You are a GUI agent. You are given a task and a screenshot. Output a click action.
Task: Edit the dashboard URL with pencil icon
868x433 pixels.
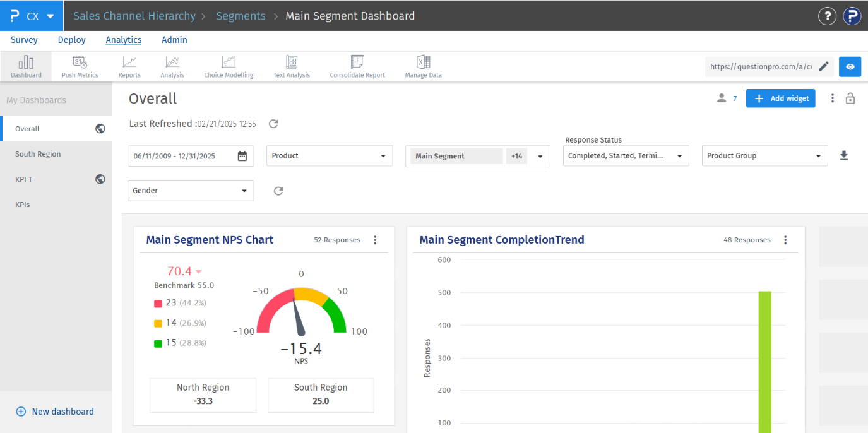[x=823, y=66]
